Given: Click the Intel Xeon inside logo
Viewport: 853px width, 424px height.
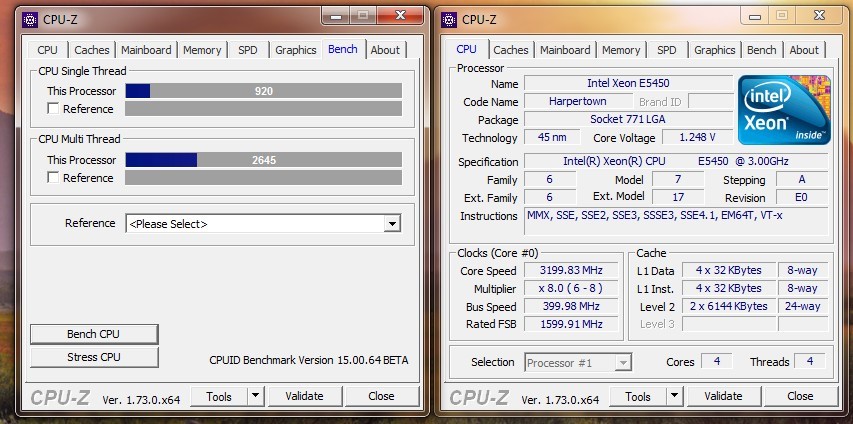Looking at the screenshot, I should click(x=783, y=110).
